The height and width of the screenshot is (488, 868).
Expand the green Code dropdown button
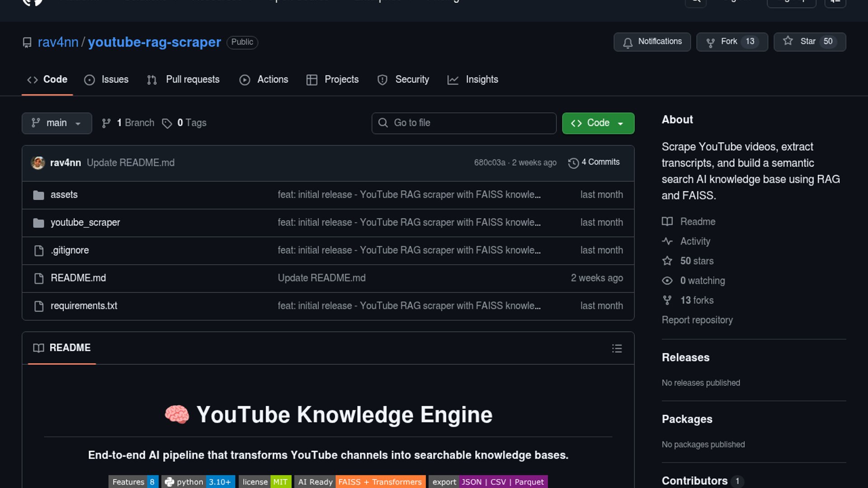click(x=598, y=123)
